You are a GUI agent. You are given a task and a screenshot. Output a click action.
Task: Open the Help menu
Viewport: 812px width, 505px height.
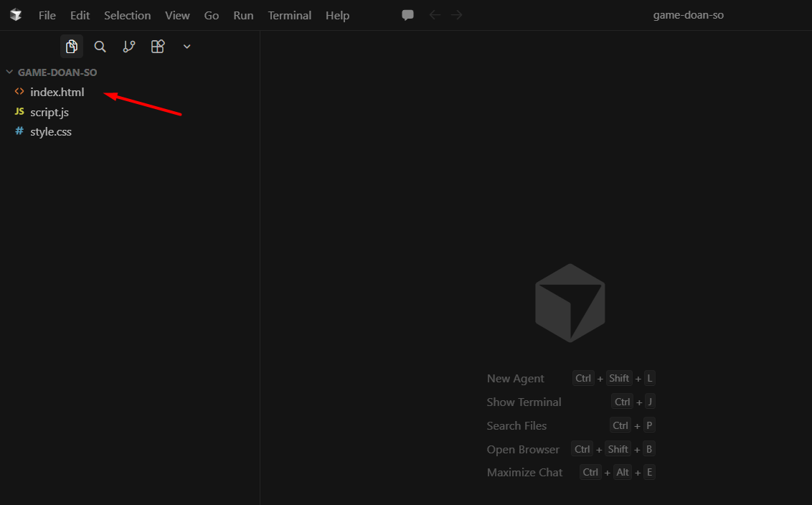pos(338,16)
